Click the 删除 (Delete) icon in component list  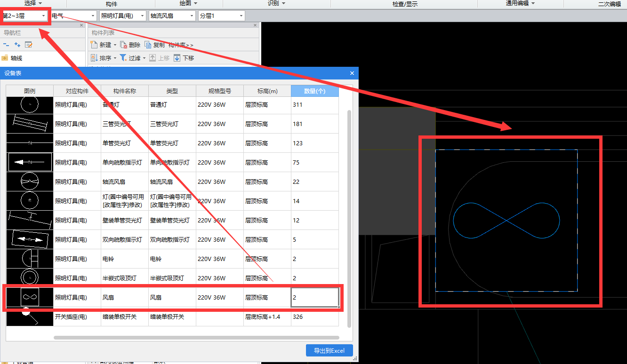tap(124, 45)
